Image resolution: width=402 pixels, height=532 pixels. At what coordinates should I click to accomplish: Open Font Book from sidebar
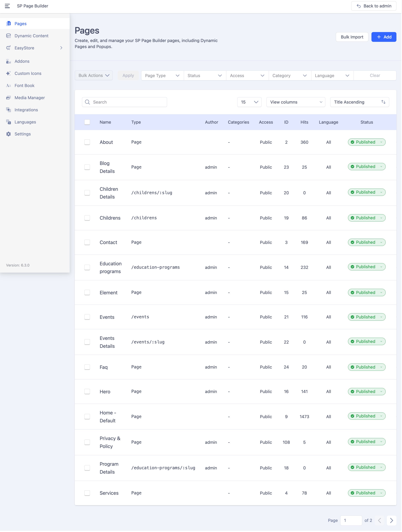24,86
